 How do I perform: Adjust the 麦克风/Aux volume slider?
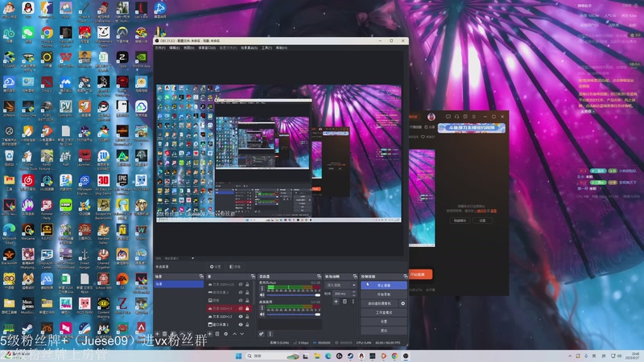(x=294, y=295)
